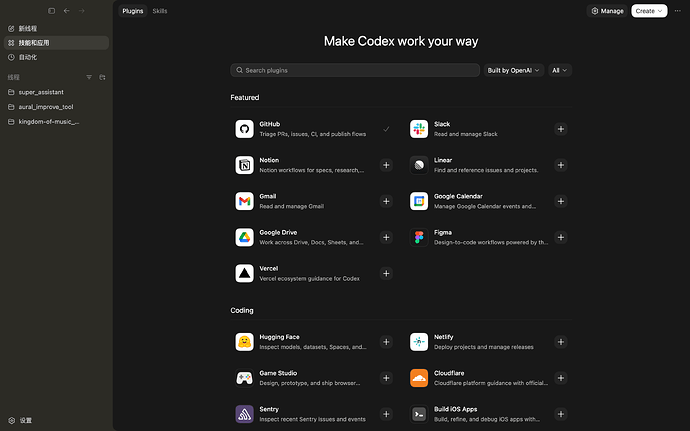Add the Build iOS Apps plugin
Image resolution: width=690 pixels, height=431 pixels.
[561, 414]
